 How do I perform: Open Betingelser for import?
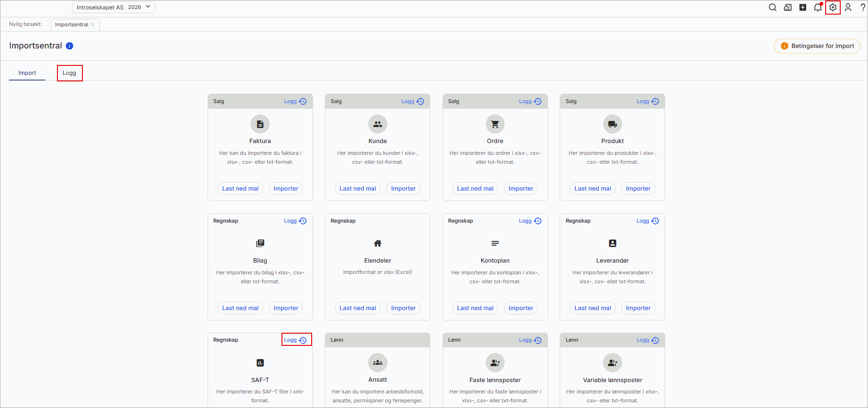pyautogui.click(x=817, y=46)
